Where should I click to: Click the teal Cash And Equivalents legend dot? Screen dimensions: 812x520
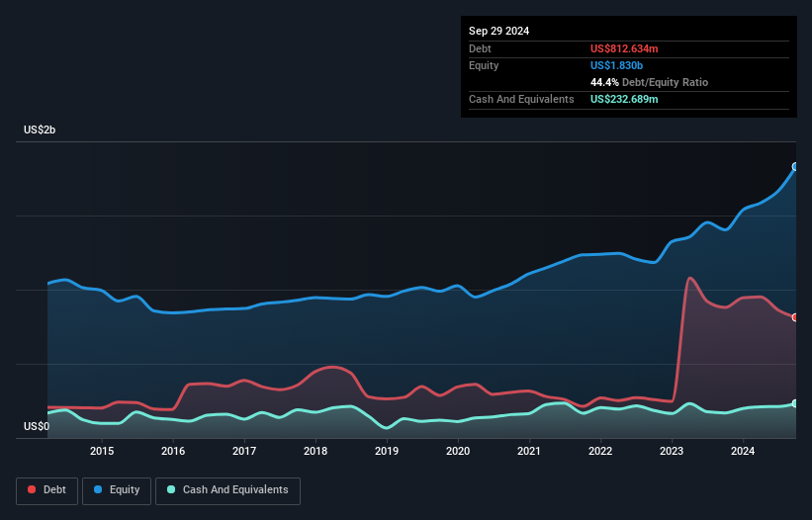[x=171, y=489]
